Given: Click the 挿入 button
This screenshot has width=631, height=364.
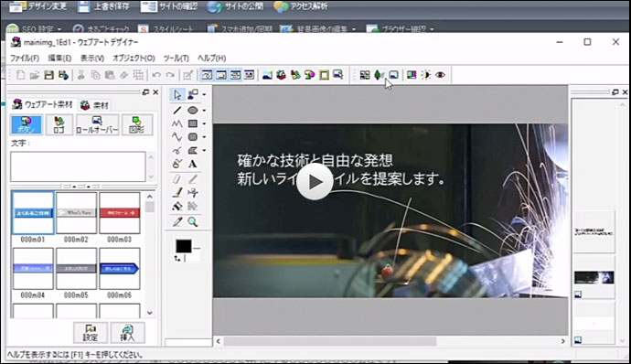Looking at the screenshot, I should (x=127, y=333).
